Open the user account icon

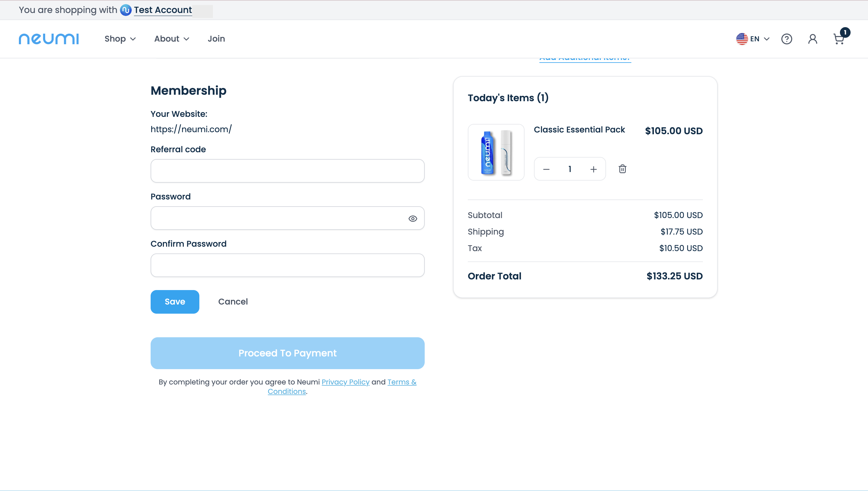(x=813, y=39)
